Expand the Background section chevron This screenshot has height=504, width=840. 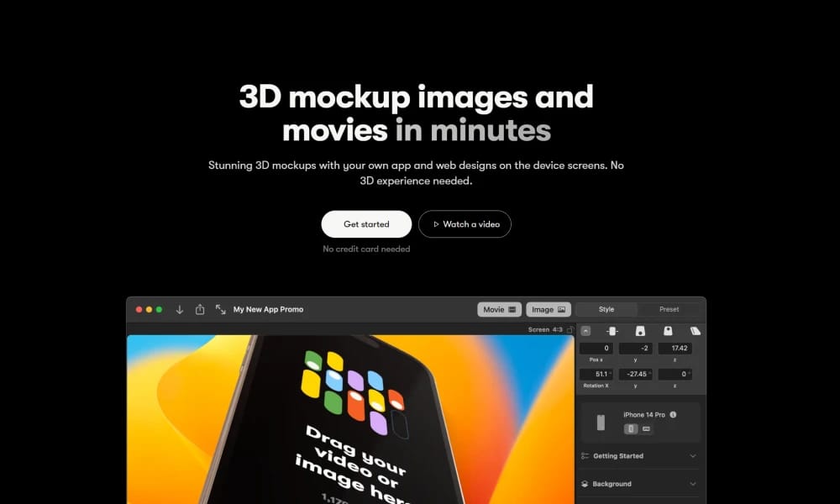click(x=693, y=484)
